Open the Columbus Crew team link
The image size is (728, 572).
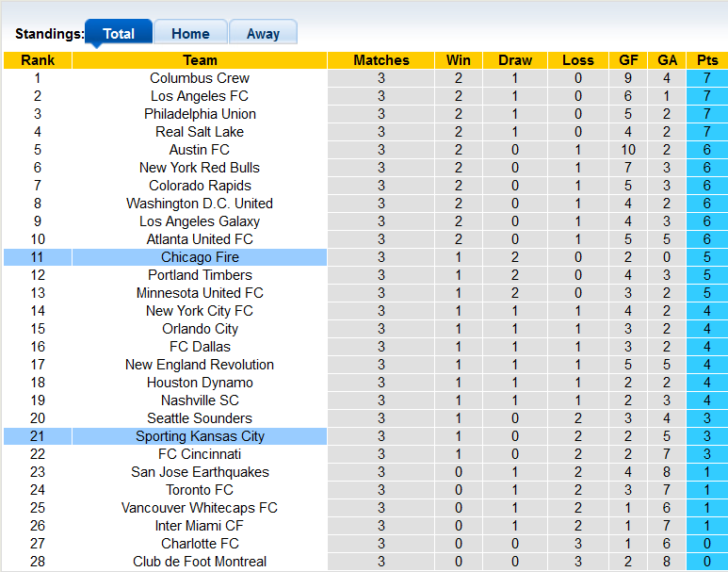pyautogui.click(x=200, y=78)
